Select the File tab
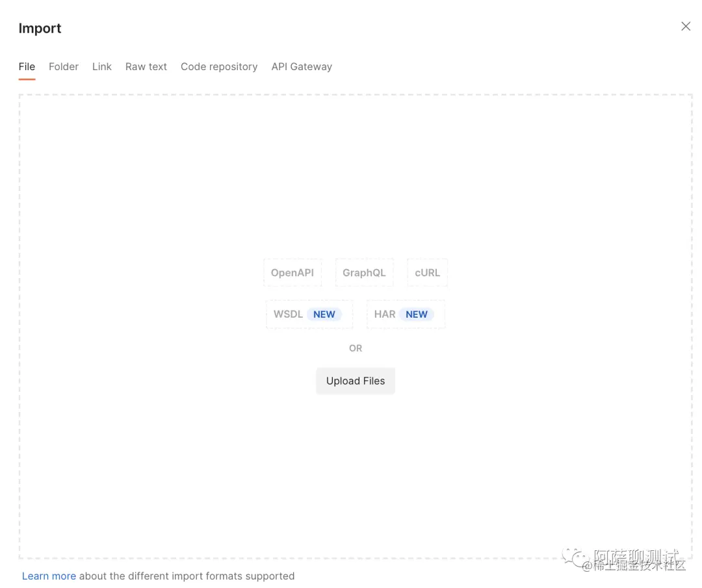702x588 pixels. click(27, 67)
